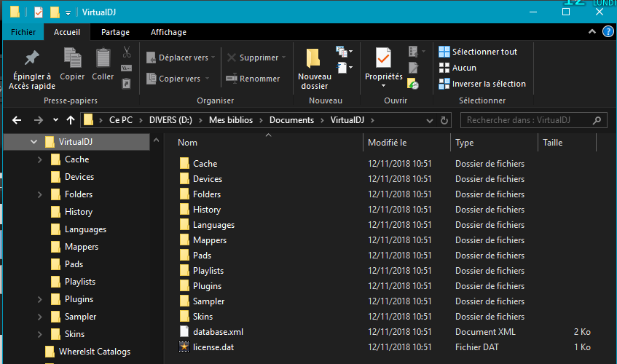Screen dimensions: 617x364
Task: Click Copy path icon under scissors
Action: [x=126, y=68]
